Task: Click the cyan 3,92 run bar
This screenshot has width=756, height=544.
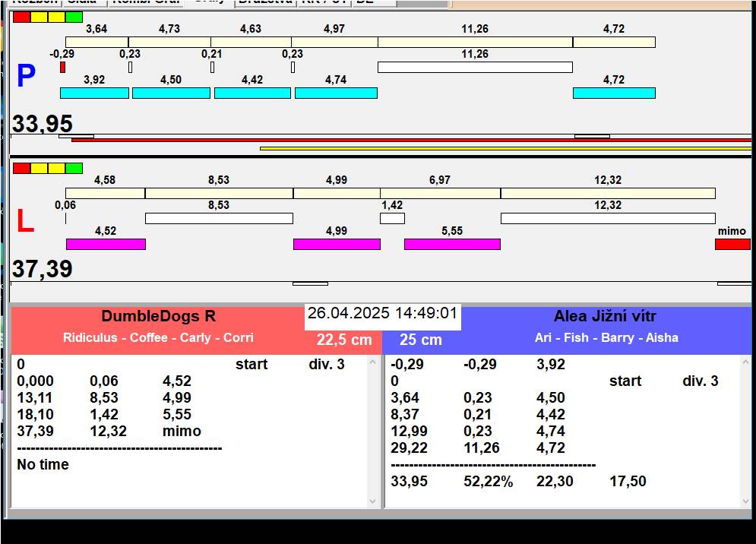Action: click(x=95, y=93)
